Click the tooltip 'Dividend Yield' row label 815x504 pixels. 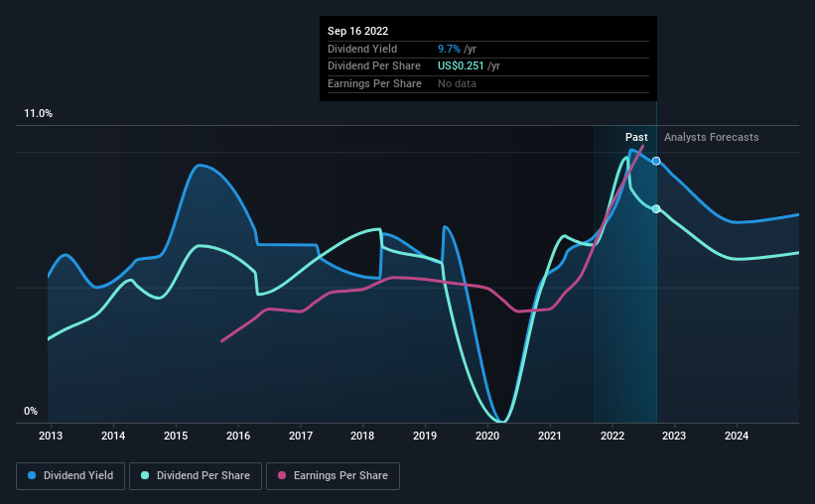[x=362, y=49]
